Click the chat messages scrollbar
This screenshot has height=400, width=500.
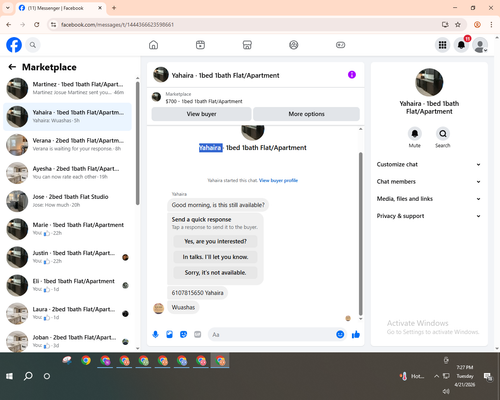360,233
